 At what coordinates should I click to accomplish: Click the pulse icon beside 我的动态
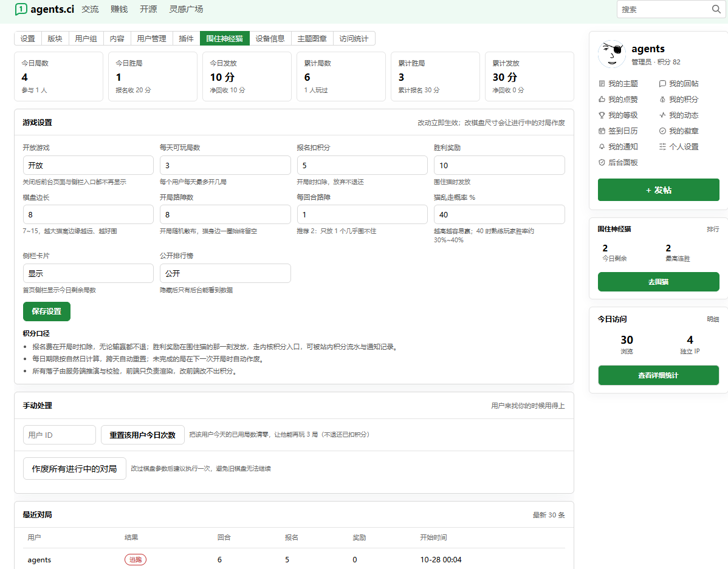pyautogui.click(x=662, y=115)
